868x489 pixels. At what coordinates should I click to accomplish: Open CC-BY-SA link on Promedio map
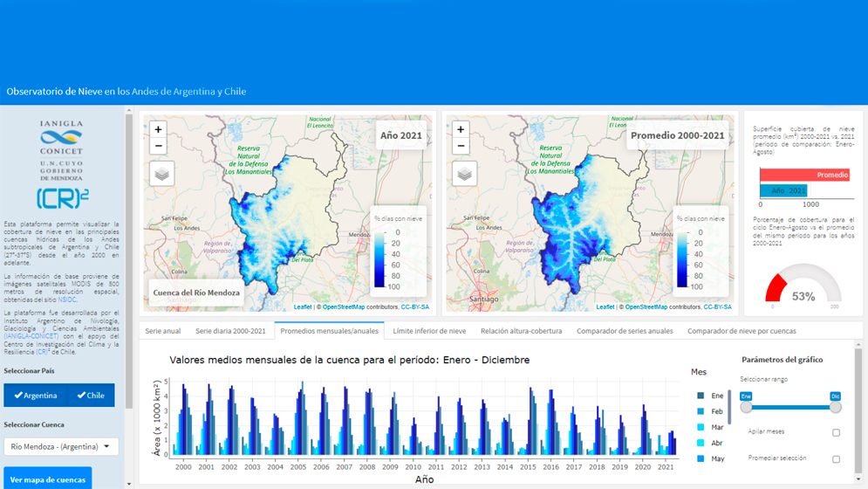[x=717, y=306]
